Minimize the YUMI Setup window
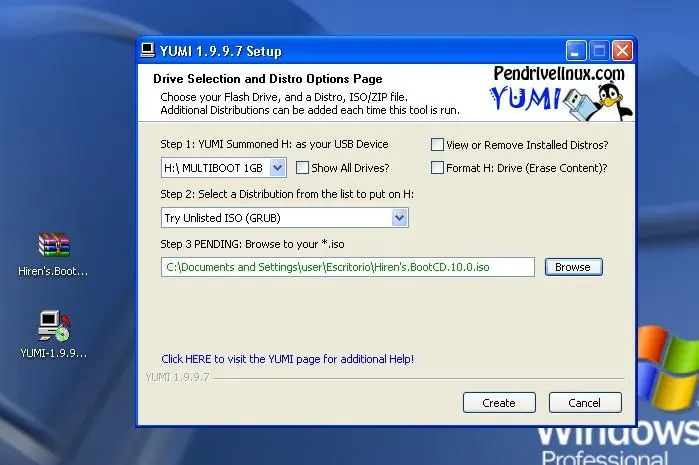Image resolution: width=699 pixels, height=465 pixels. click(x=576, y=50)
